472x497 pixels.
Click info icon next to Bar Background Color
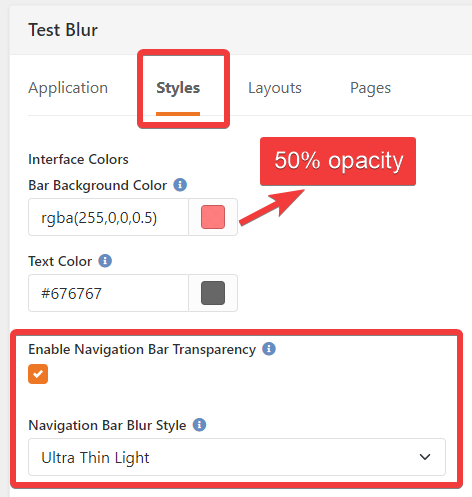(x=180, y=185)
